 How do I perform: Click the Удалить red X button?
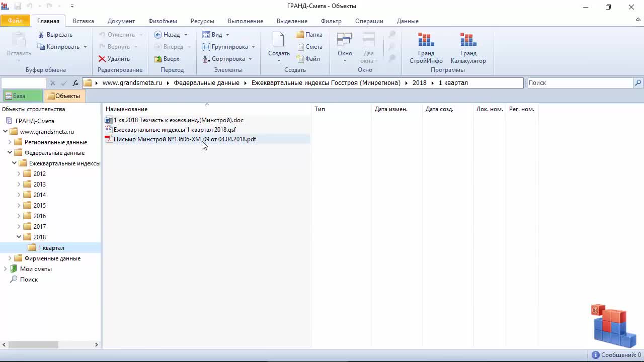tap(114, 59)
